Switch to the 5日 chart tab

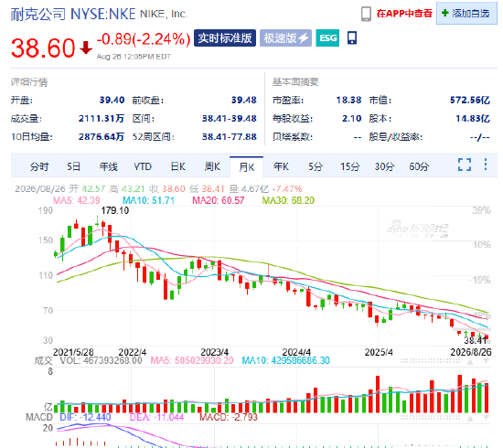point(73,166)
